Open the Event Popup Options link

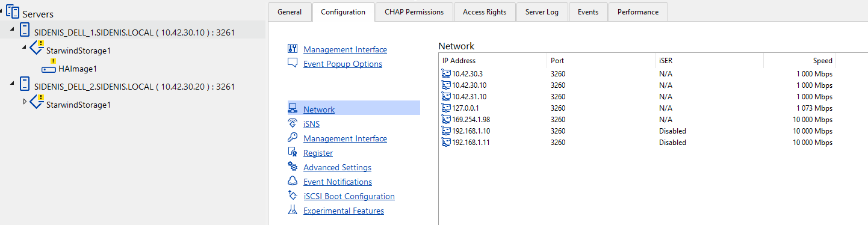(343, 64)
